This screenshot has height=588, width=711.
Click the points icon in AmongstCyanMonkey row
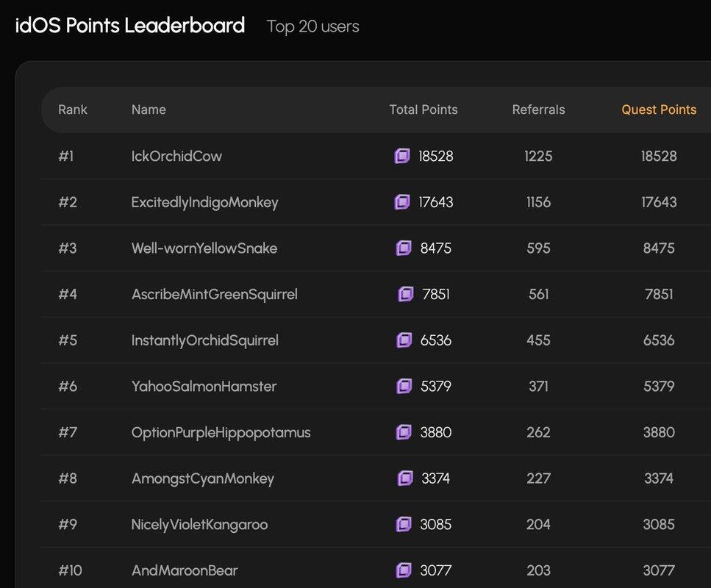[404, 478]
